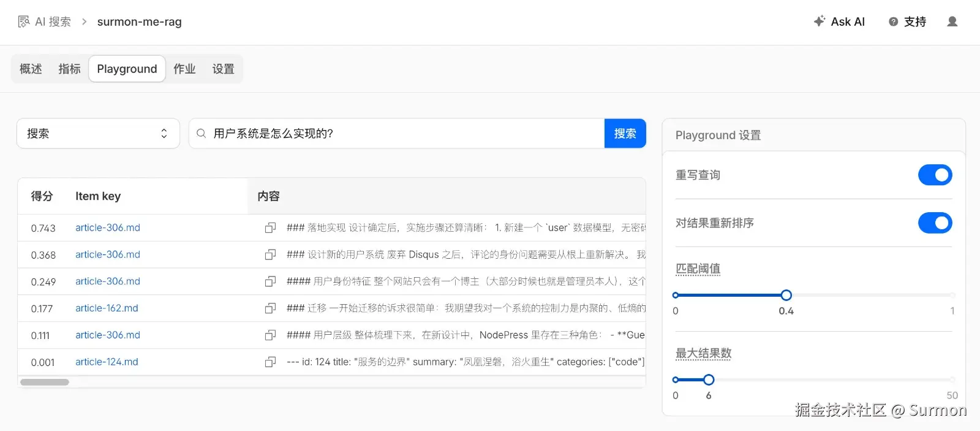Click the copy icon in the 0.368 row
The width and height of the screenshot is (980, 431).
(270, 254)
